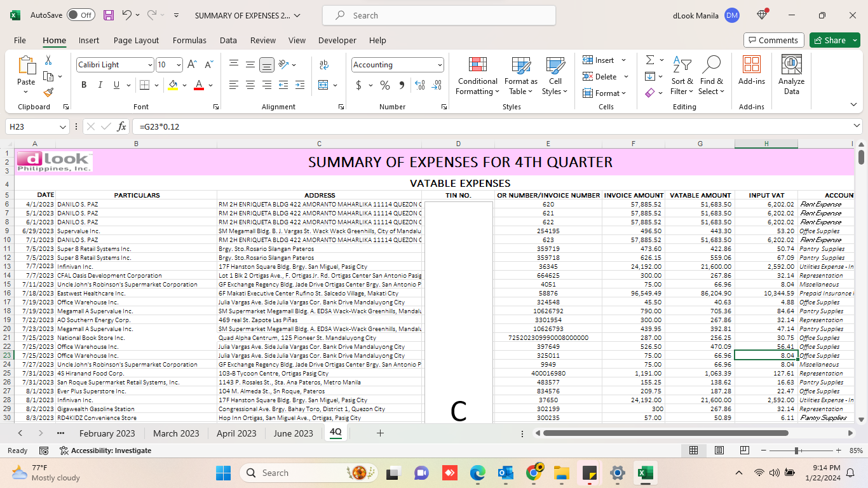Viewport: 868px width, 488px height.
Task: Collapse the ribbon with chevron
Action: 853,105
